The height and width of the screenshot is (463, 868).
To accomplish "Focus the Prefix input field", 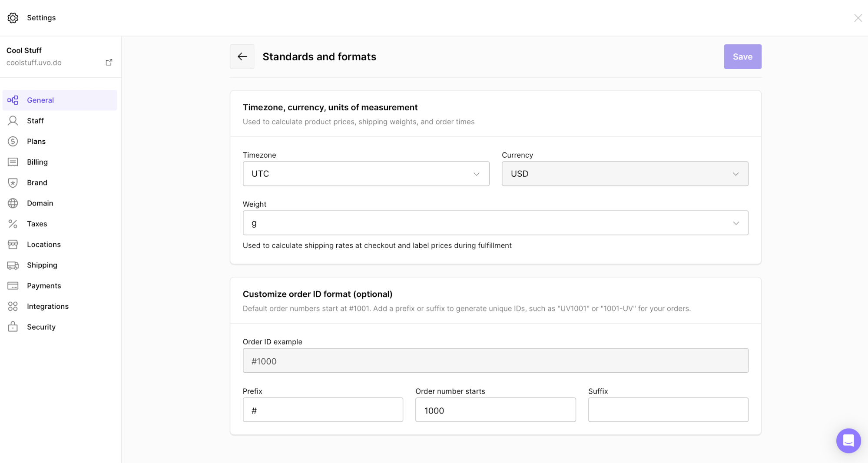I will point(323,410).
